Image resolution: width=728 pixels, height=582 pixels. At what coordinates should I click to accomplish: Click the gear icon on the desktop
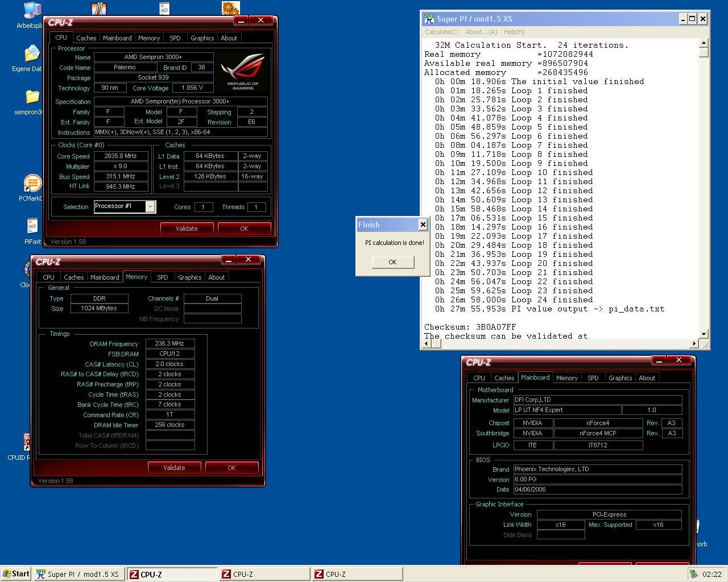point(230,7)
